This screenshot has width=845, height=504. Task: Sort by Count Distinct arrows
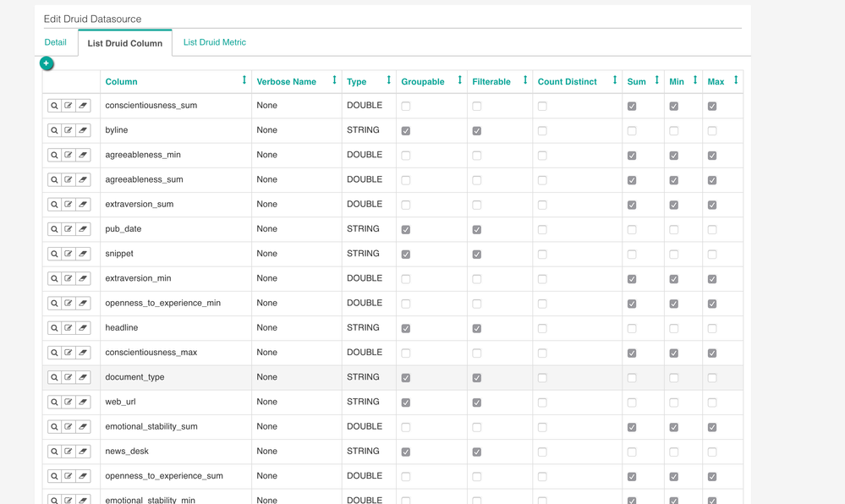[x=615, y=80]
